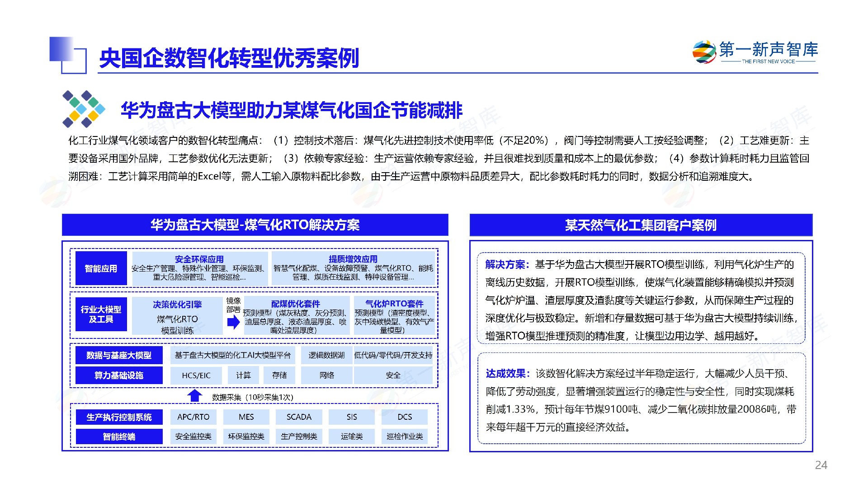
Task: Click the blue up arrow near 数据采集
Action: (195, 396)
